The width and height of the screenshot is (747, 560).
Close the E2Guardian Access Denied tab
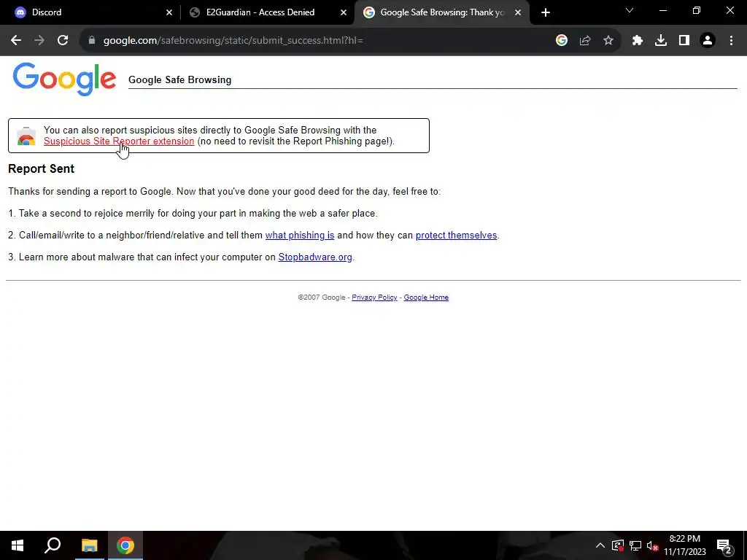coord(344,12)
